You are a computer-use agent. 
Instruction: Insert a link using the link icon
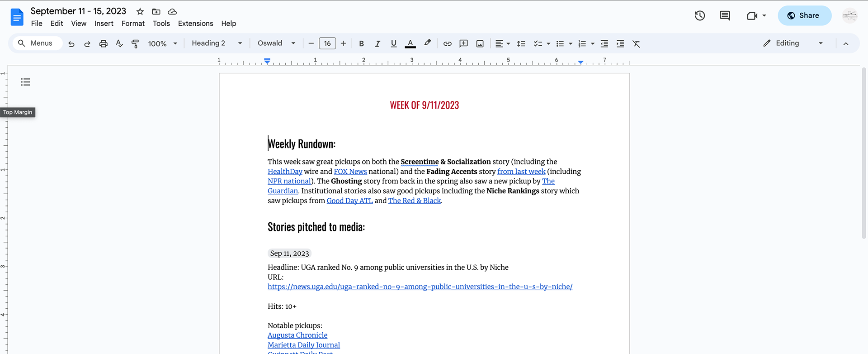point(448,43)
